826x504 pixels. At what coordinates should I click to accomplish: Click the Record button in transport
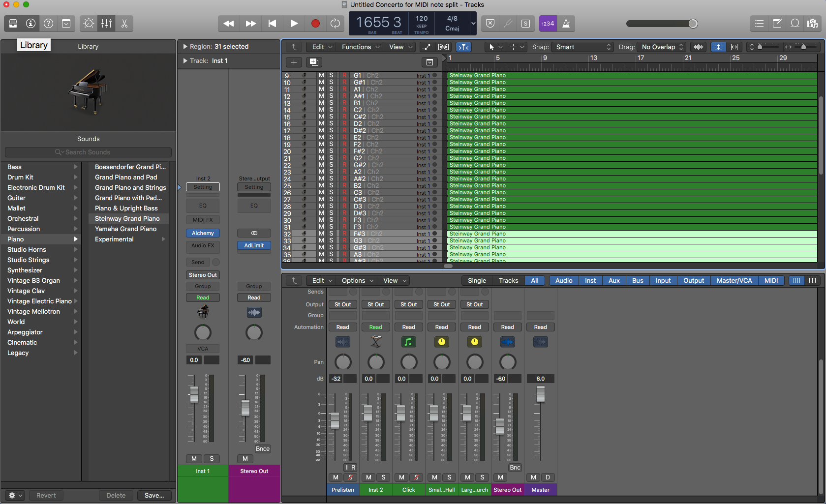point(315,23)
